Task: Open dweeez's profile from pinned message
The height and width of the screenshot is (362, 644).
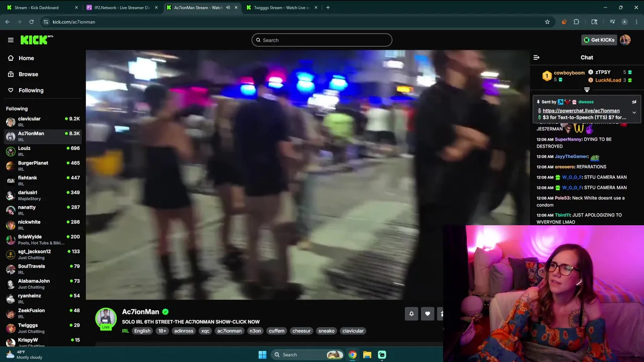Action: (x=586, y=102)
